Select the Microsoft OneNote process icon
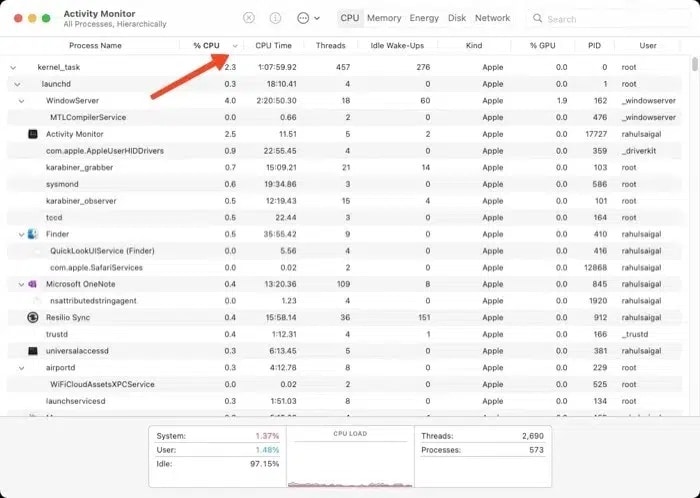Viewport: 700px width, 498px height. tap(33, 284)
